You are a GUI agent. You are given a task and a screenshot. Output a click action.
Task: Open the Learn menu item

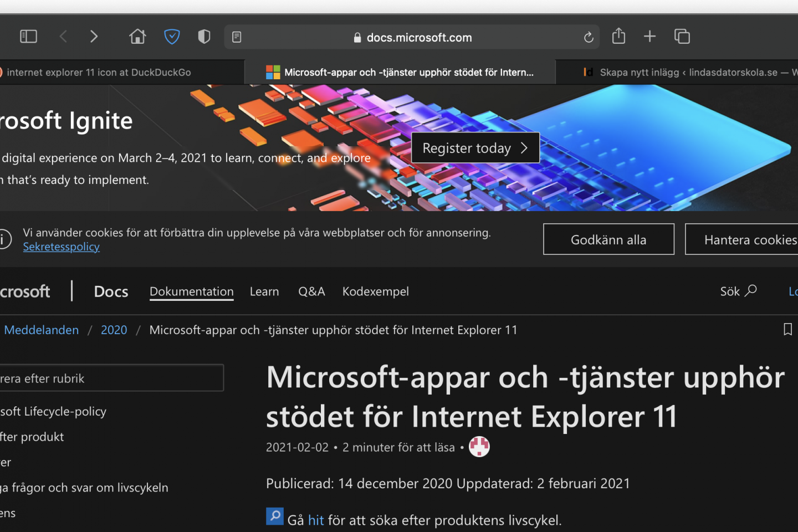pyautogui.click(x=264, y=291)
